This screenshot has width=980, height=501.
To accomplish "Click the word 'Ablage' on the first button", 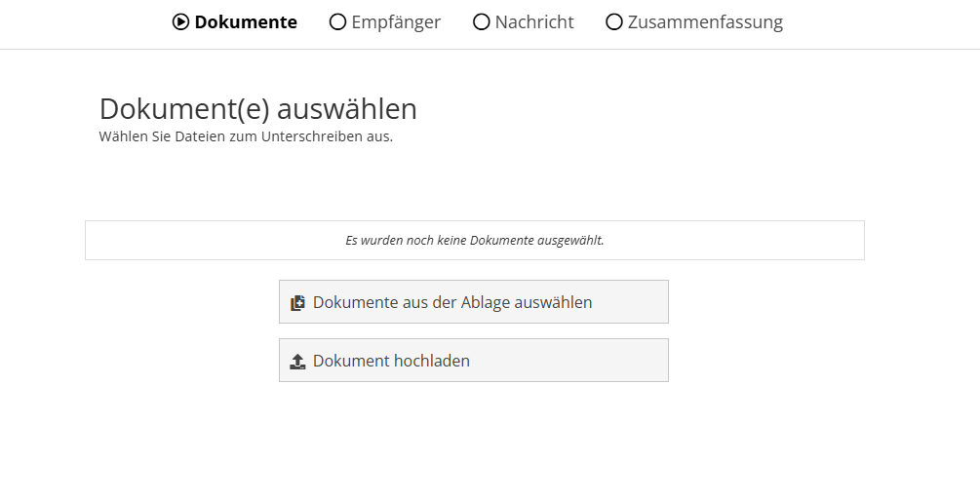I will (x=488, y=302).
